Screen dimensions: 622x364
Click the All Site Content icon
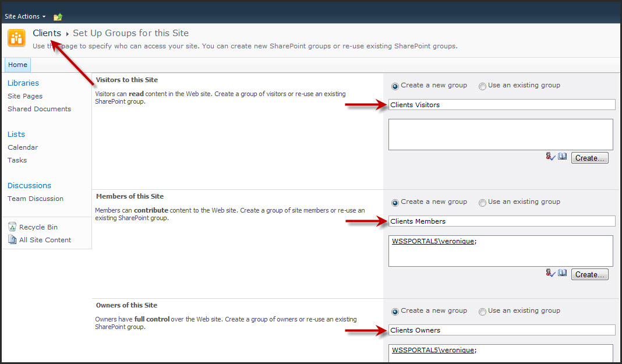12,240
